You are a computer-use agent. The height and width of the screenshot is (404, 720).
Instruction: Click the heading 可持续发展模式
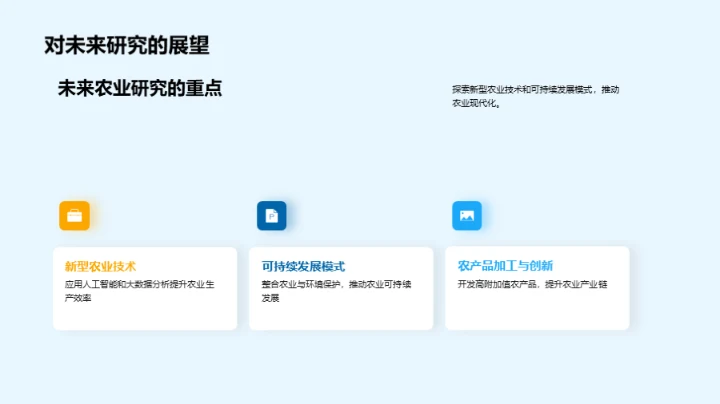click(x=303, y=266)
